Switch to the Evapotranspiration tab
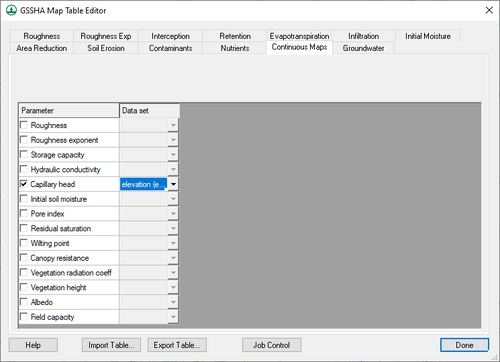500x362 pixels. coord(299,36)
